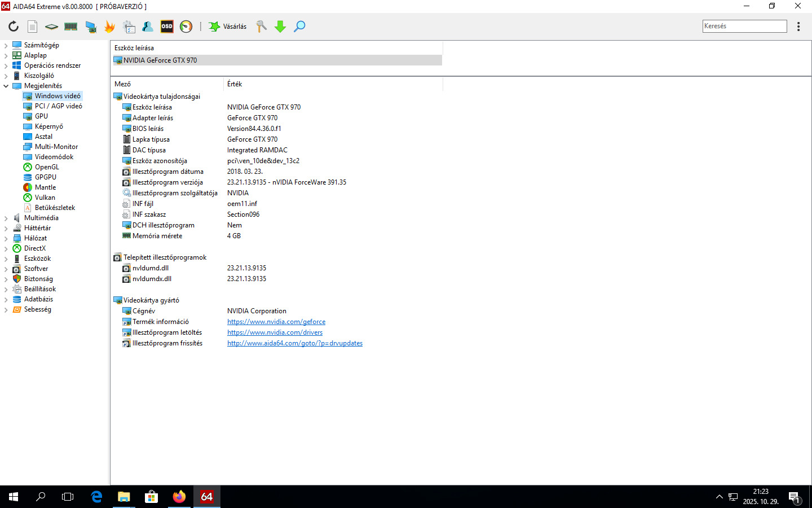
Task: Click the Mantle icon in tree
Action: click(28, 187)
